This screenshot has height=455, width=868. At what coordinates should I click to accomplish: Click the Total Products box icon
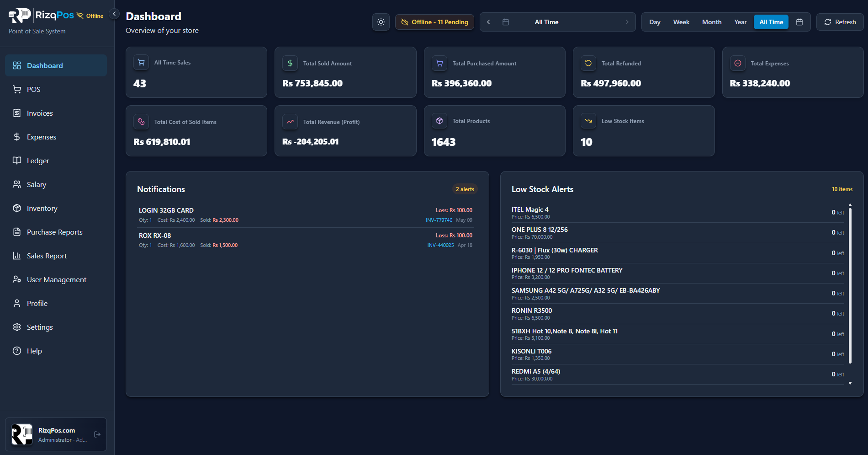[439, 121]
